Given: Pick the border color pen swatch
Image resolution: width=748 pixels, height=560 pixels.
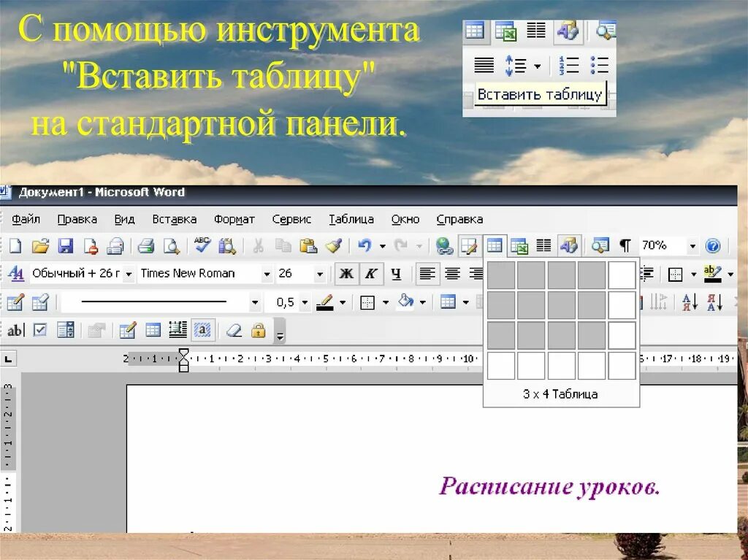Looking at the screenshot, I should pos(325,302).
